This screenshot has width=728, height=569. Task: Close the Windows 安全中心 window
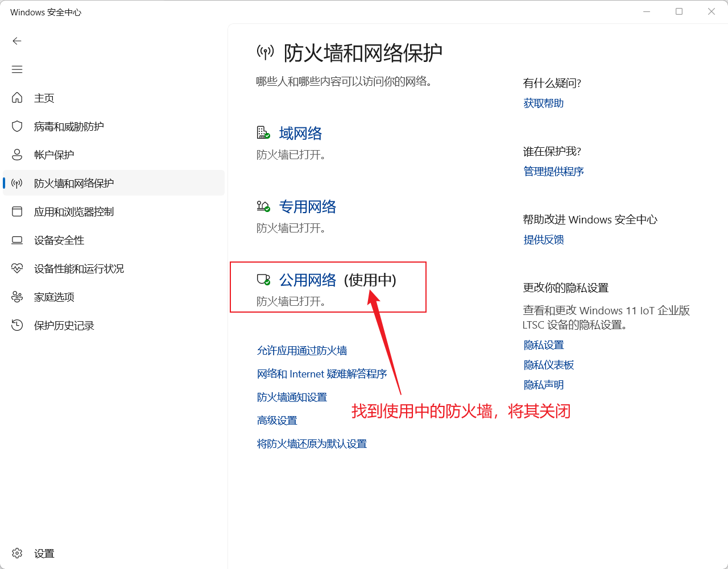coord(712,11)
